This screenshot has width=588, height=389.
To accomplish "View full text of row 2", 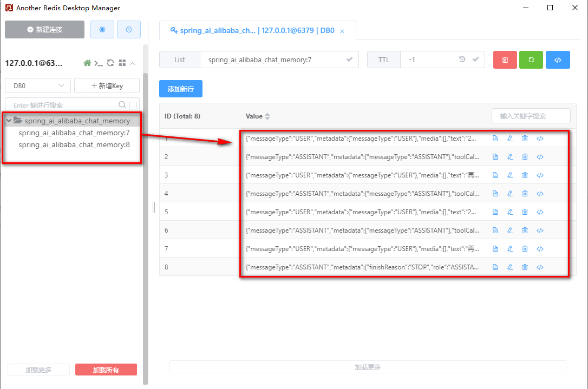I will (x=495, y=157).
